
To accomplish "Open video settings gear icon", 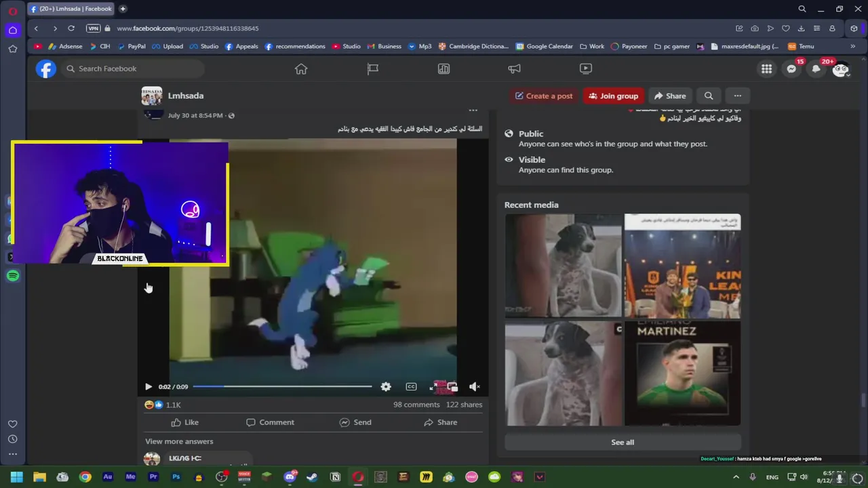I will 386,386.
